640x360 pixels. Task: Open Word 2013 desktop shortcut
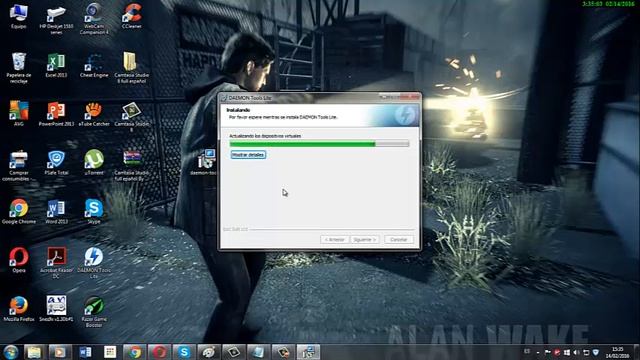tap(56, 211)
